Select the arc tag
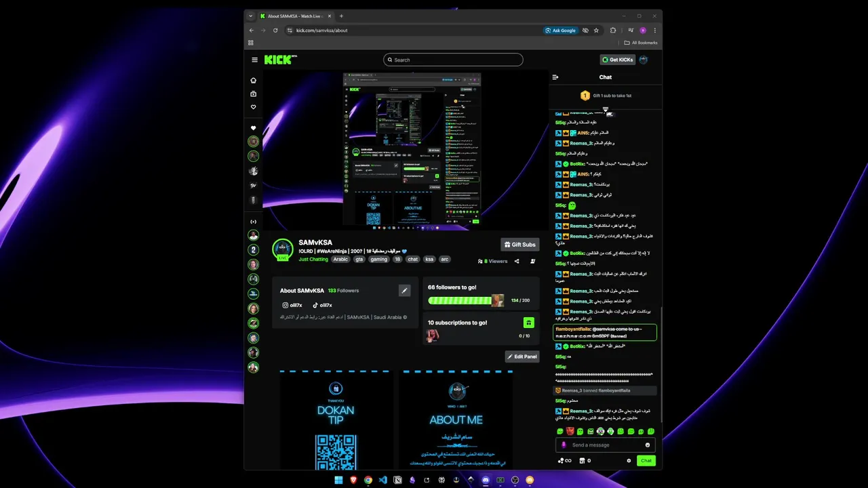 (445, 259)
